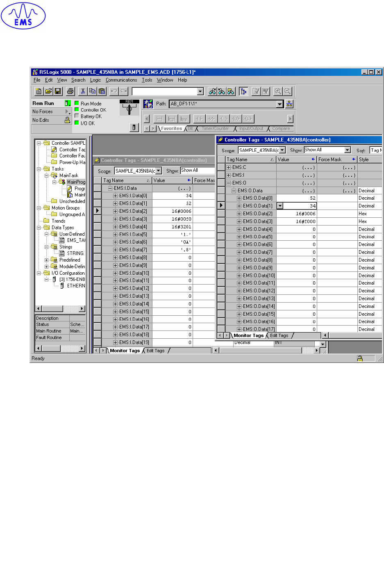Insert Examine Off (XIO) contact instruction
Viewport: 384px width, 588px height.
coord(211,119)
